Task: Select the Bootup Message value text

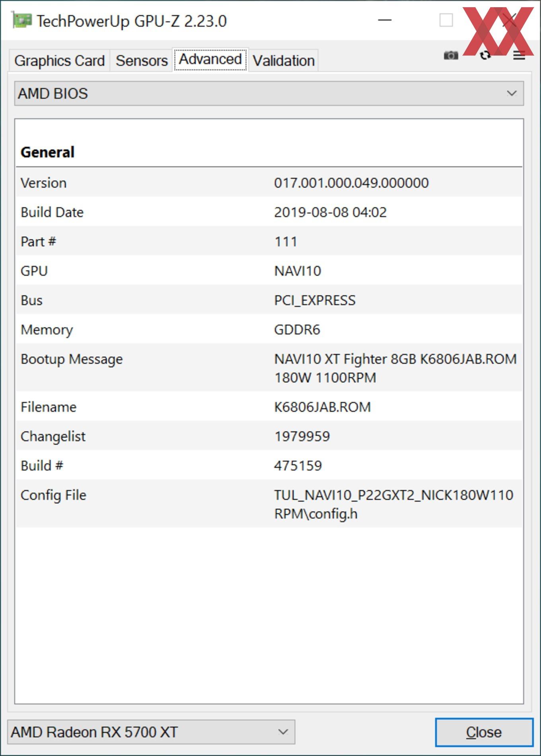Action: (x=395, y=368)
